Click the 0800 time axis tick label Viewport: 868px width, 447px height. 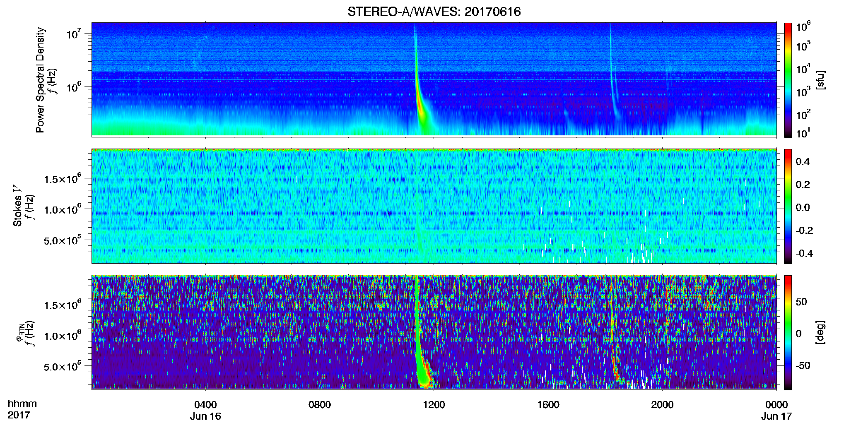pyautogui.click(x=320, y=404)
